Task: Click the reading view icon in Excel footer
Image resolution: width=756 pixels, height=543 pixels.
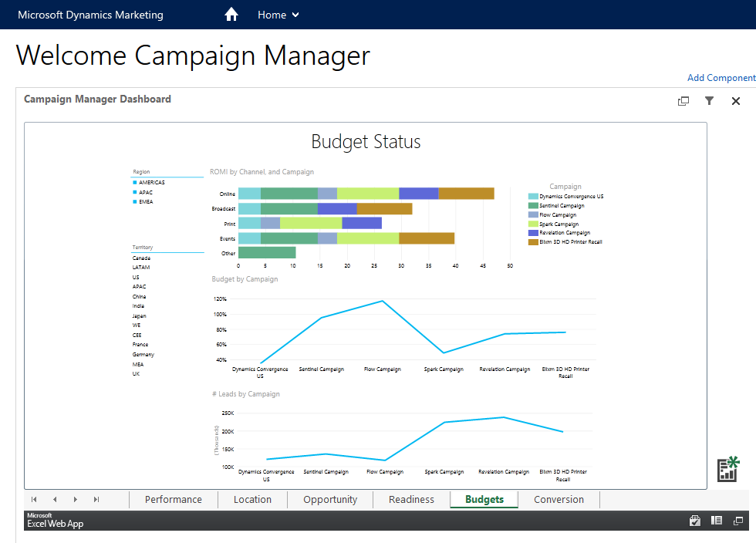Action: [717, 521]
